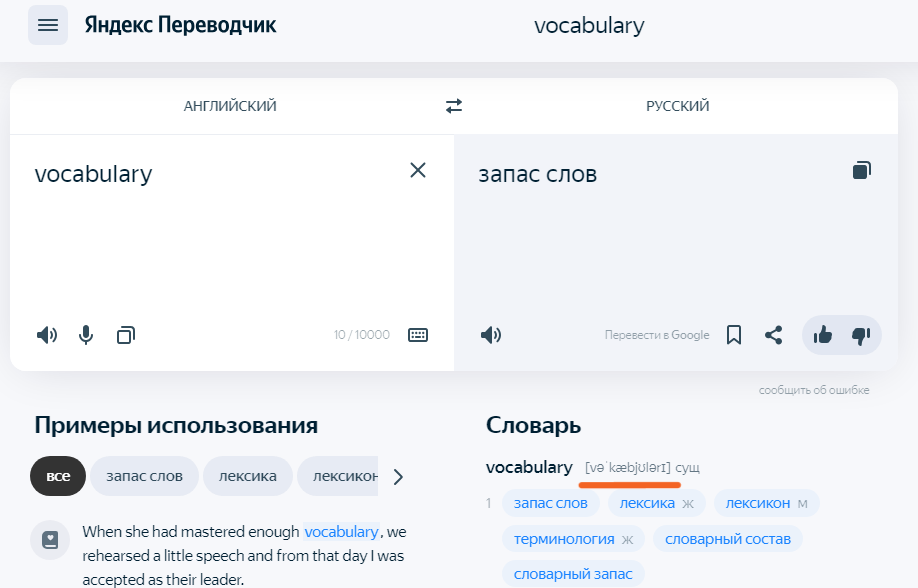Click 'сообщить об ошибке' link
The width and height of the screenshot is (918, 588).
[x=814, y=390]
